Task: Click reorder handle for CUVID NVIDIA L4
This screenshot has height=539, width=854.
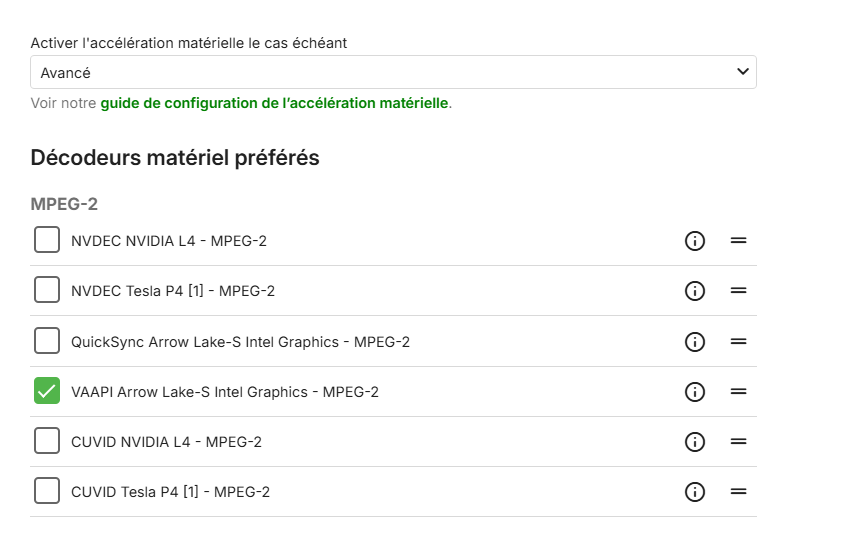Action: tap(739, 441)
